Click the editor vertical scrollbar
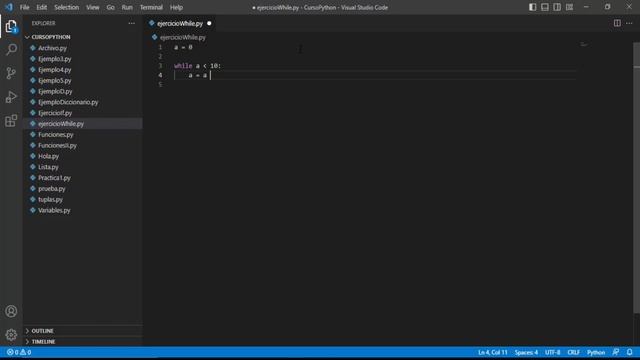This screenshot has height=360, width=640. [x=637, y=178]
